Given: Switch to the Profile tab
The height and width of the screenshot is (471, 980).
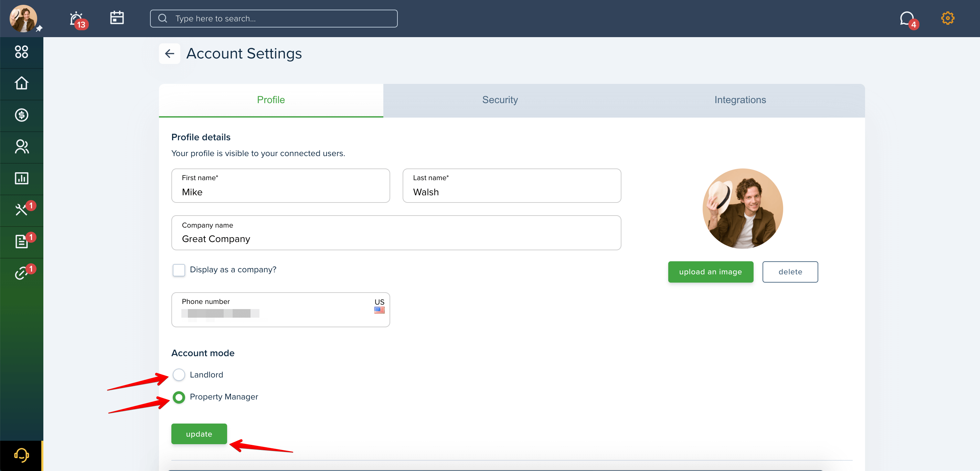Looking at the screenshot, I should click(x=271, y=100).
